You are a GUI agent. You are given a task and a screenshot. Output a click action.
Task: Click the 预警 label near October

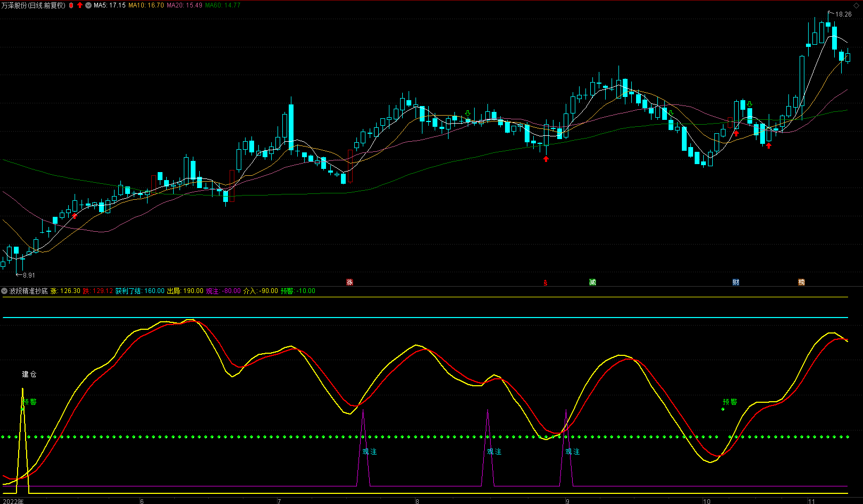tap(730, 402)
